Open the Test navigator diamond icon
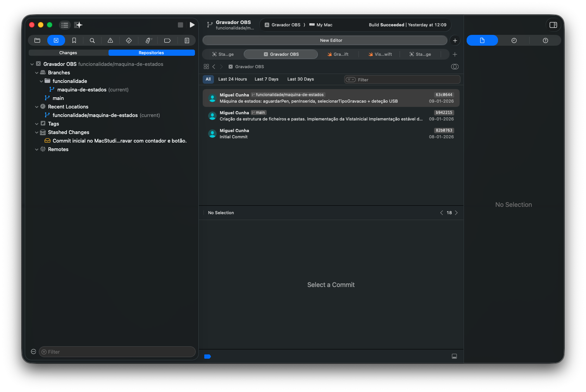 [129, 40]
